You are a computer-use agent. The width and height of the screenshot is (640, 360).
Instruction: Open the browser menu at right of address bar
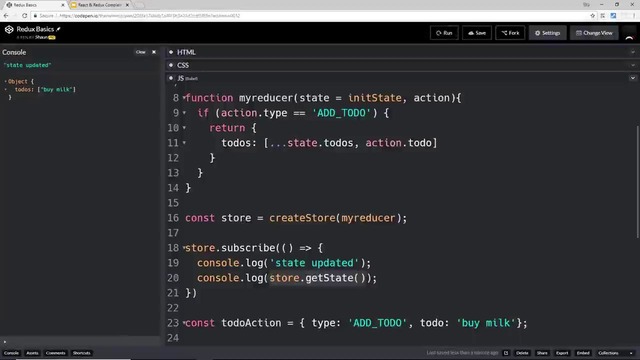pyautogui.click(x=634, y=16)
